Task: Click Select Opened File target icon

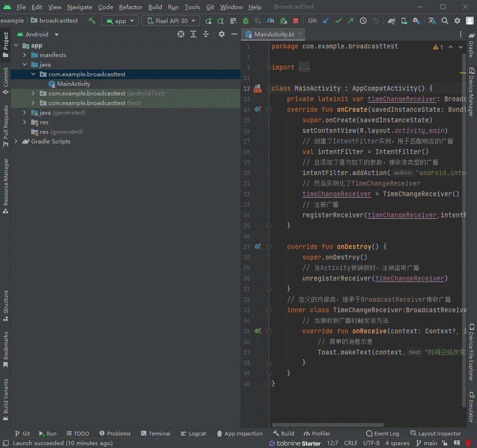Action: pyautogui.click(x=181, y=34)
